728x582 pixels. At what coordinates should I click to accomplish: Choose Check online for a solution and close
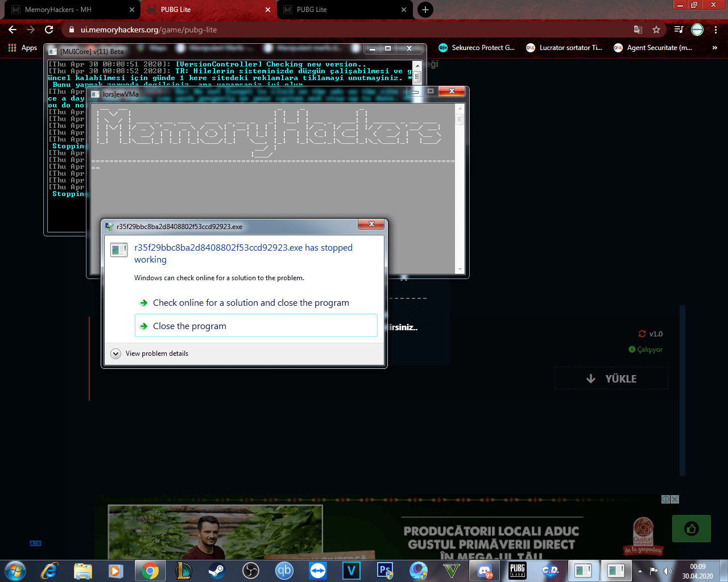pos(256,303)
